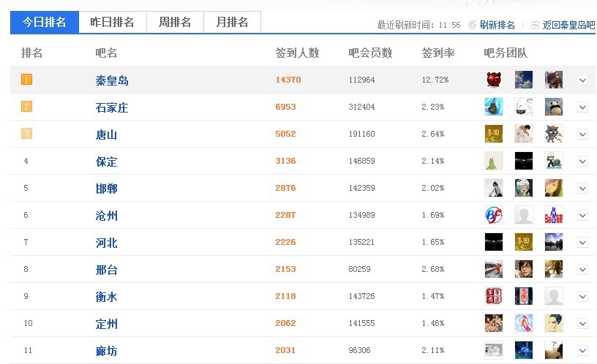Click the red devil avatar in 秦皇岛 row
The height and width of the screenshot is (364, 597).
tap(494, 80)
